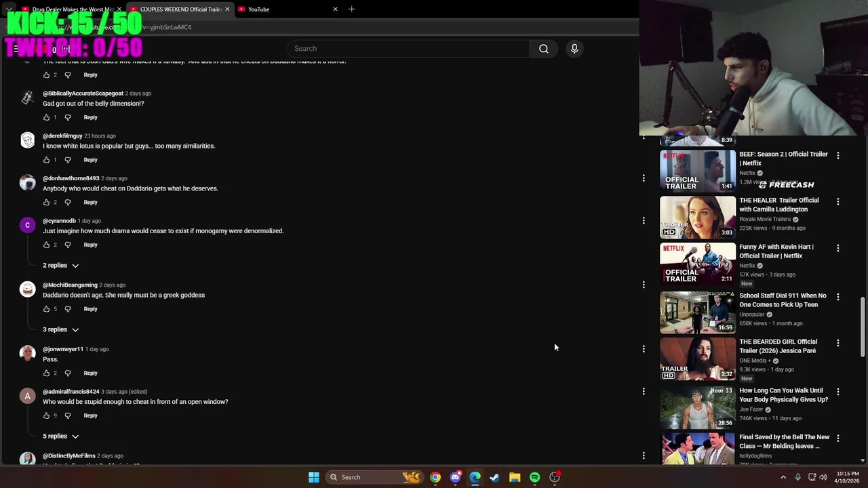Open How Long Can You Walk thumbnail
This screenshot has height=488, width=868.
tap(698, 408)
